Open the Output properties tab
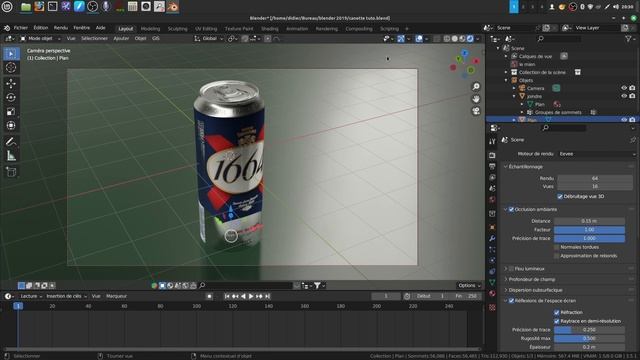640x360 pixels. [492, 167]
